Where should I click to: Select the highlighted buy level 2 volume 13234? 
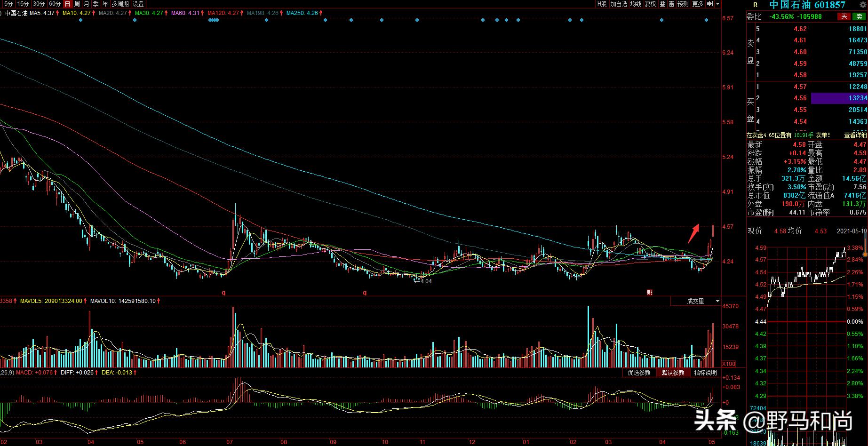pos(839,98)
